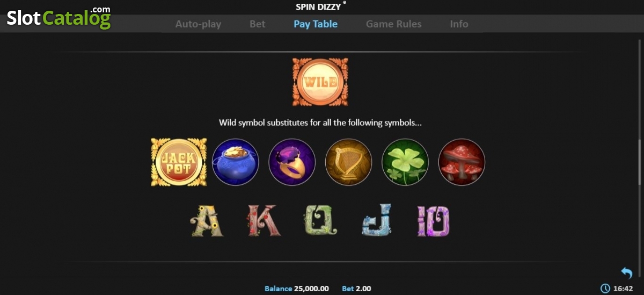The image size is (644, 295).
Task: Click the red mushrooms symbol
Action: point(462,162)
